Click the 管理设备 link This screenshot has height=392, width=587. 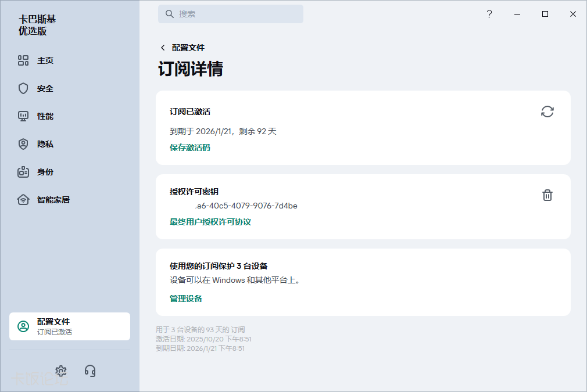click(186, 299)
